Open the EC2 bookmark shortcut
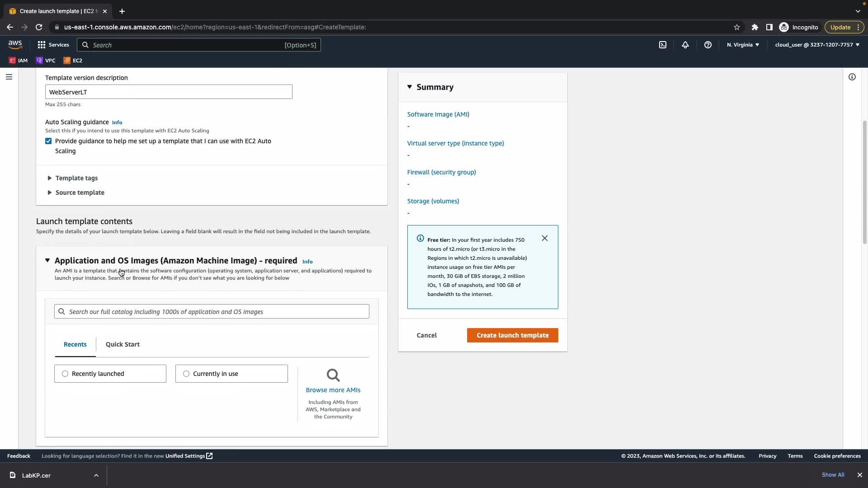The height and width of the screenshot is (488, 868). point(73,60)
